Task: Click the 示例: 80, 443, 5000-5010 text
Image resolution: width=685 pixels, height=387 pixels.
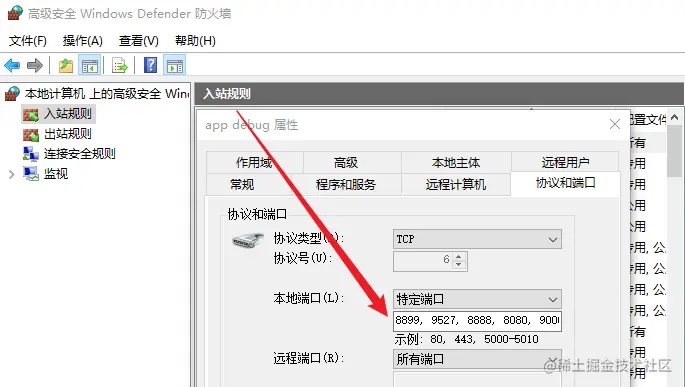Action: click(x=466, y=339)
